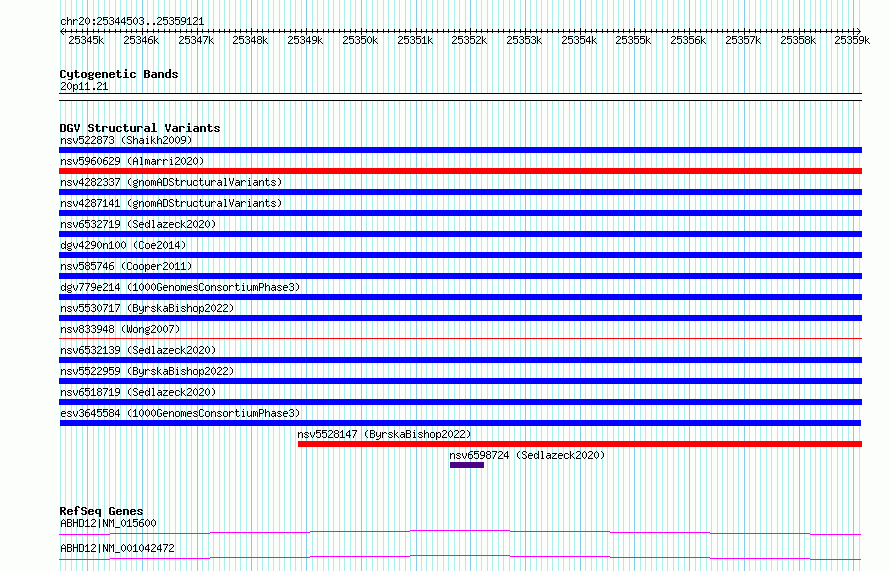
Task: Click the nsv6598724 (Sedlazeck2020) label
Action: pos(527,455)
